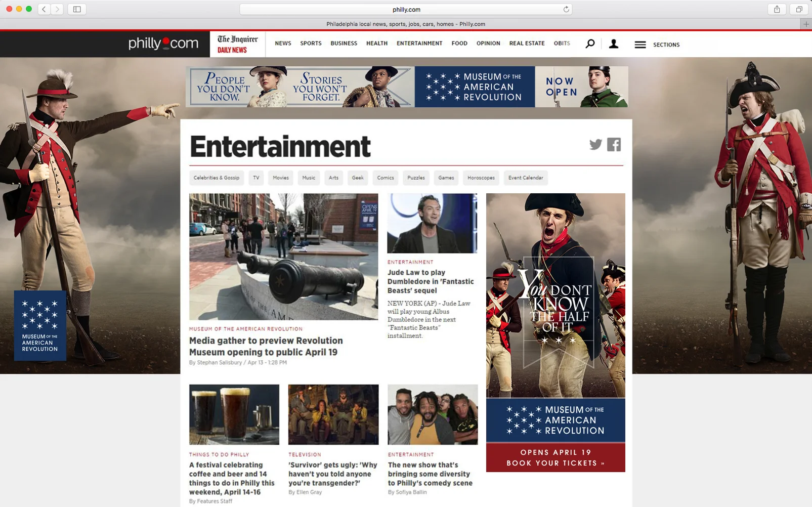Open the Survivor campfire thumbnail
Screen dimensions: 812x507
coord(333,414)
